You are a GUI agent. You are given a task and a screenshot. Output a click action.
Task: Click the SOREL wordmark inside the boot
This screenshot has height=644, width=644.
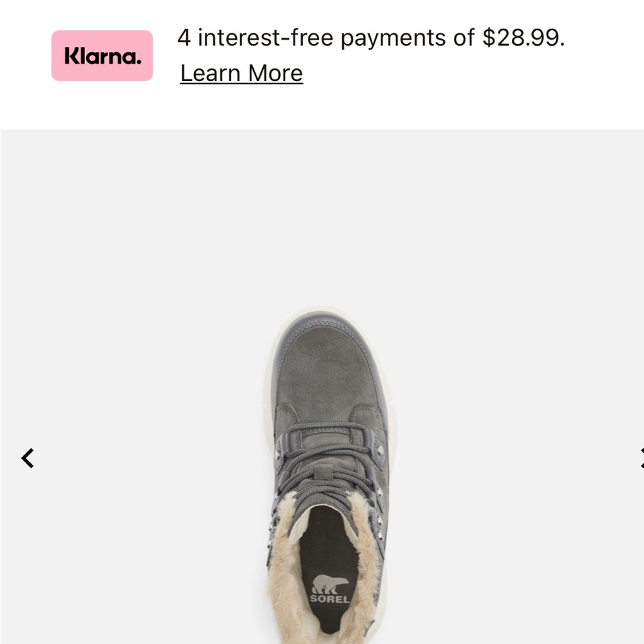(x=330, y=599)
